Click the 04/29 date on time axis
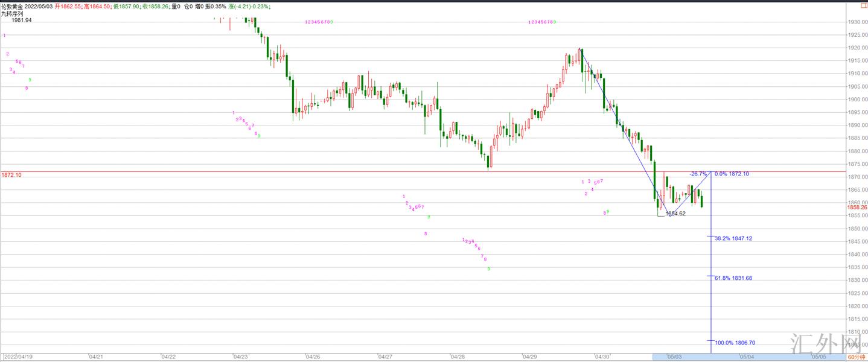This screenshot has width=868, height=362. (530, 357)
